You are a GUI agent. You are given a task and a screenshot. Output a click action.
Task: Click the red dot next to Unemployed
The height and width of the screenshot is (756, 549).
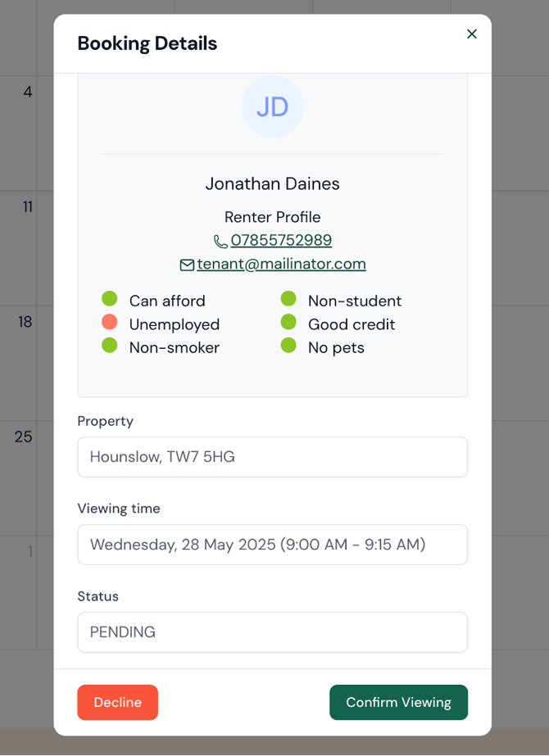click(x=110, y=323)
